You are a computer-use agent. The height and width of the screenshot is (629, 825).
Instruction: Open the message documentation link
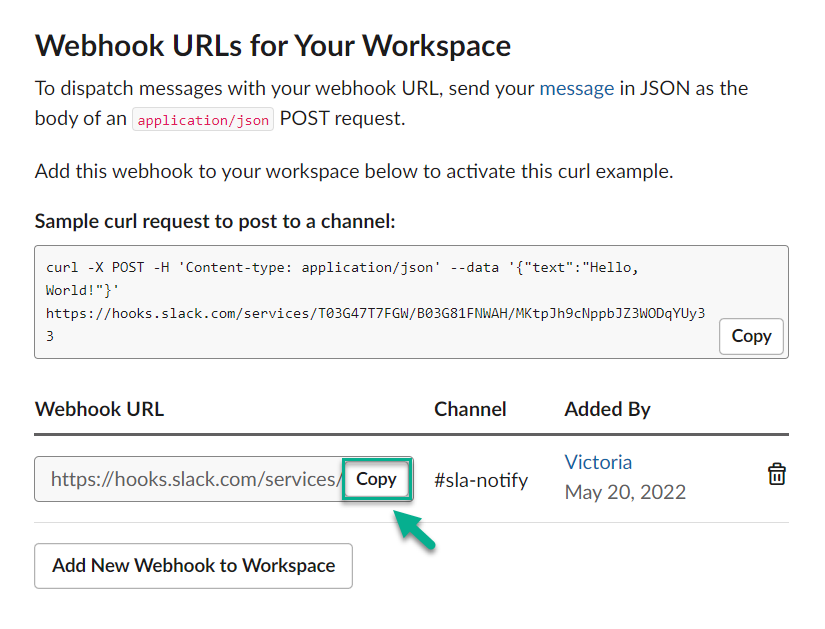[x=576, y=88]
